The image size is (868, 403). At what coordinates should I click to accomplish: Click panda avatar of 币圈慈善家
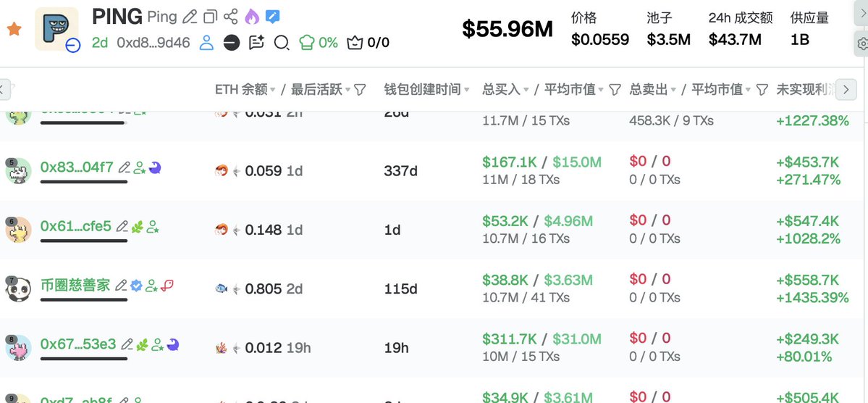point(18,289)
